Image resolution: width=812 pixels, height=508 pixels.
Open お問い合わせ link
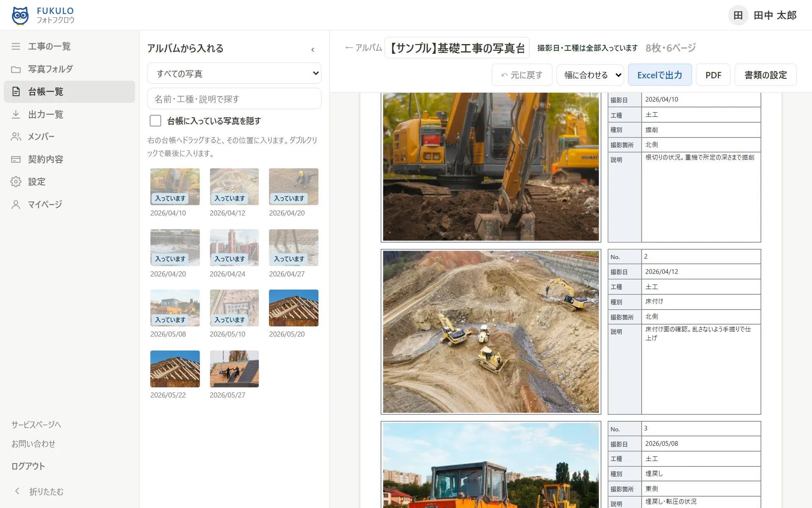(33, 444)
